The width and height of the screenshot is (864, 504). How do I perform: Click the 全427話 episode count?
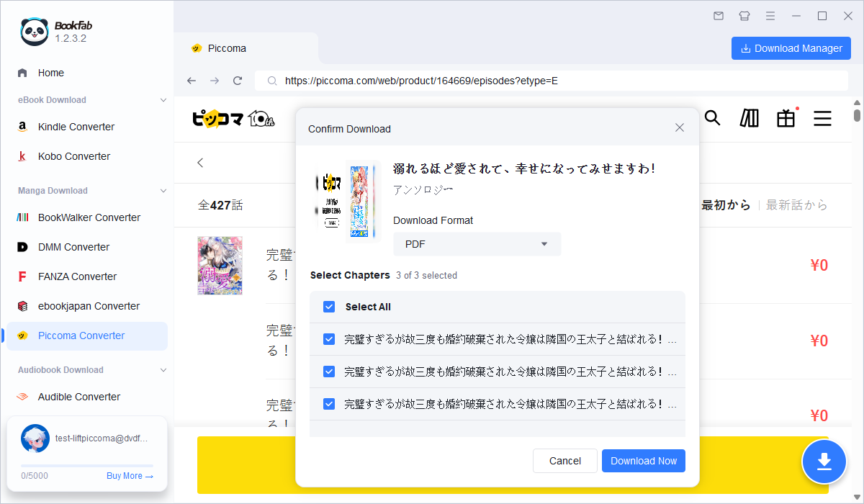pyautogui.click(x=220, y=205)
